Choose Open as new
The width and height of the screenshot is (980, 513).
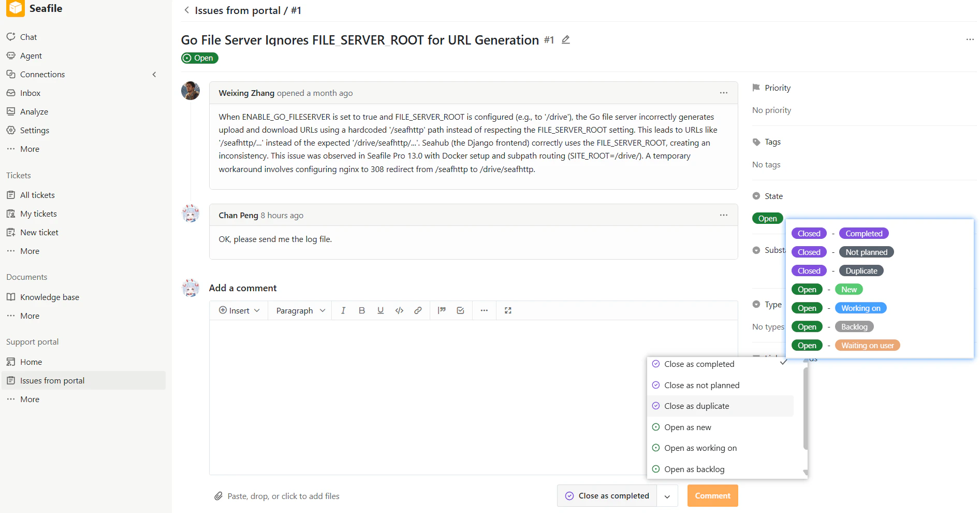click(x=720, y=427)
